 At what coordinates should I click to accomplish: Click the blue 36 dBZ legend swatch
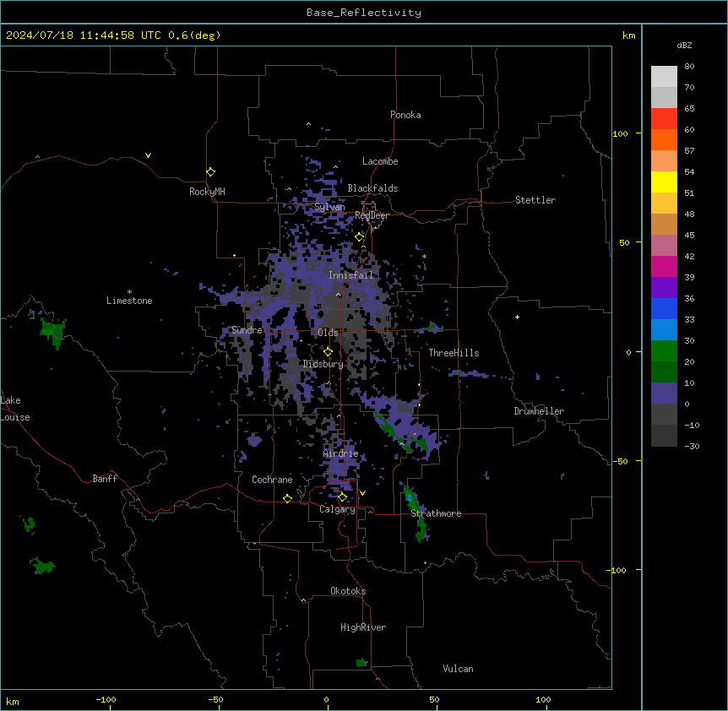click(x=664, y=308)
